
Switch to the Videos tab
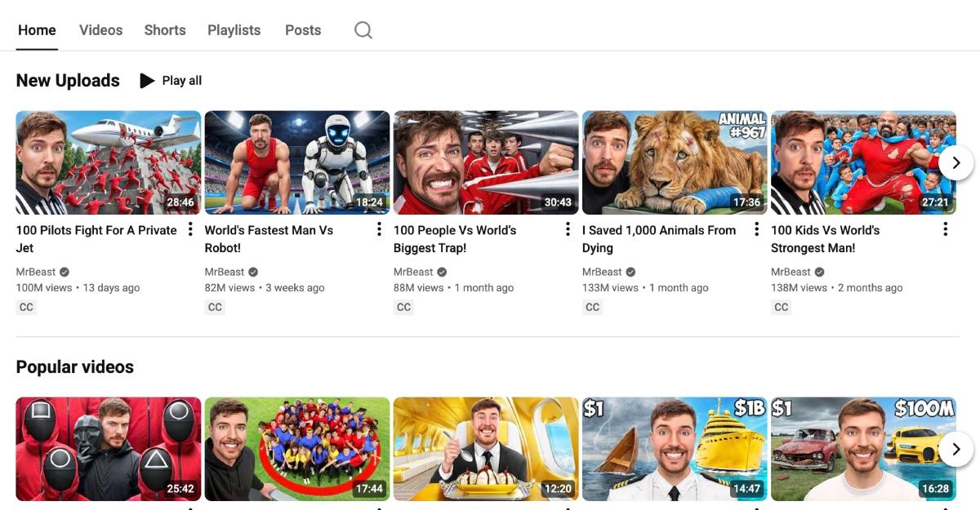[x=100, y=29]
